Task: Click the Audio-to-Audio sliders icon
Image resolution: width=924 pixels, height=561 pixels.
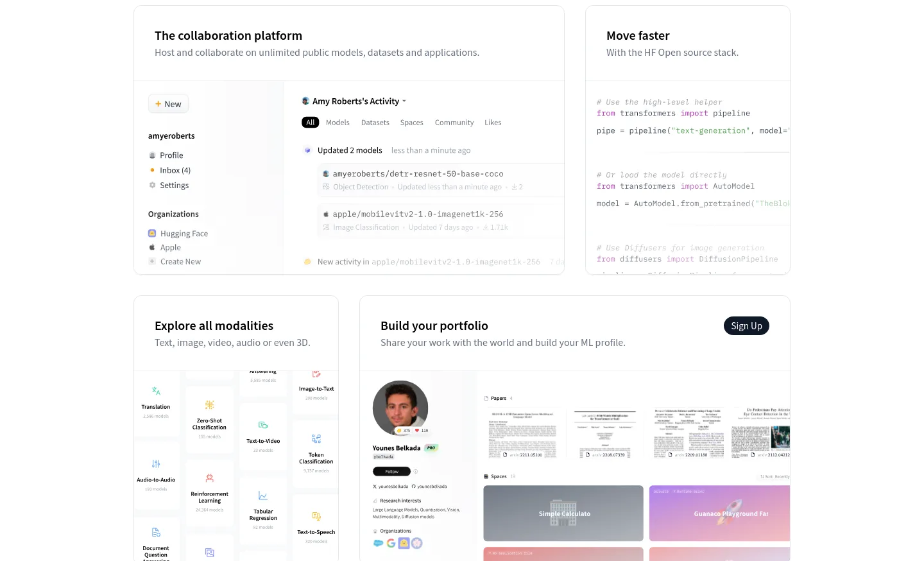Action: 156,464
